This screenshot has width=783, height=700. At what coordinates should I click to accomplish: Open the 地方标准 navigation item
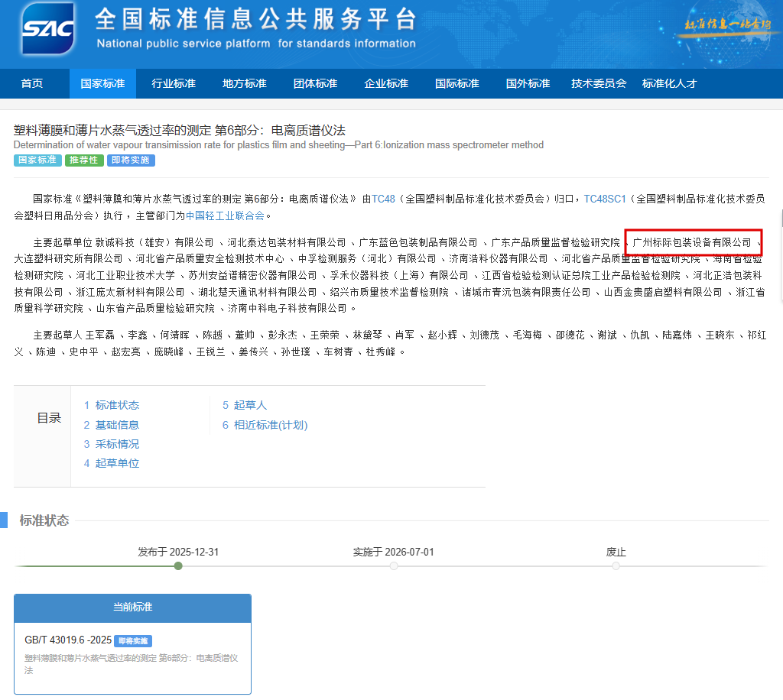coord(245,83)
